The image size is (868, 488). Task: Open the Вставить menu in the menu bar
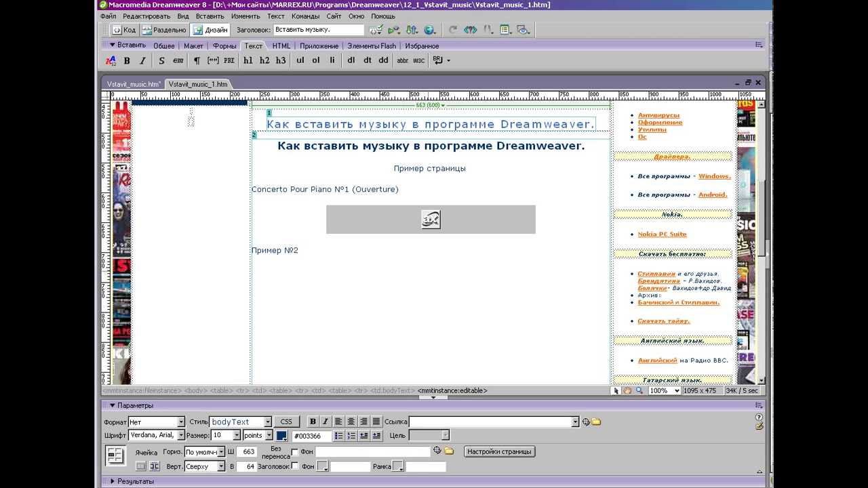210,16
